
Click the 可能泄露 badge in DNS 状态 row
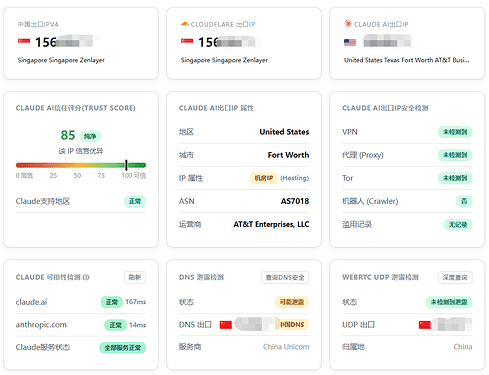point(292,302)
